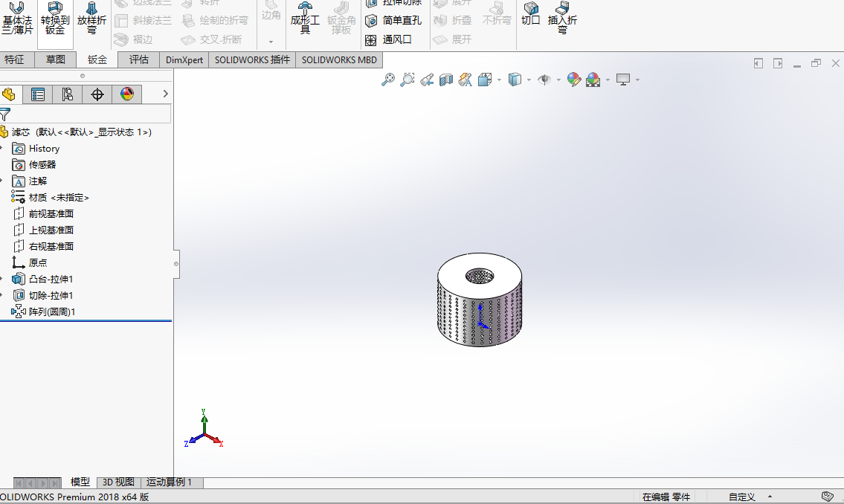
Task: Switch to Sketch (草图) tab
Action: pos(56,59)
